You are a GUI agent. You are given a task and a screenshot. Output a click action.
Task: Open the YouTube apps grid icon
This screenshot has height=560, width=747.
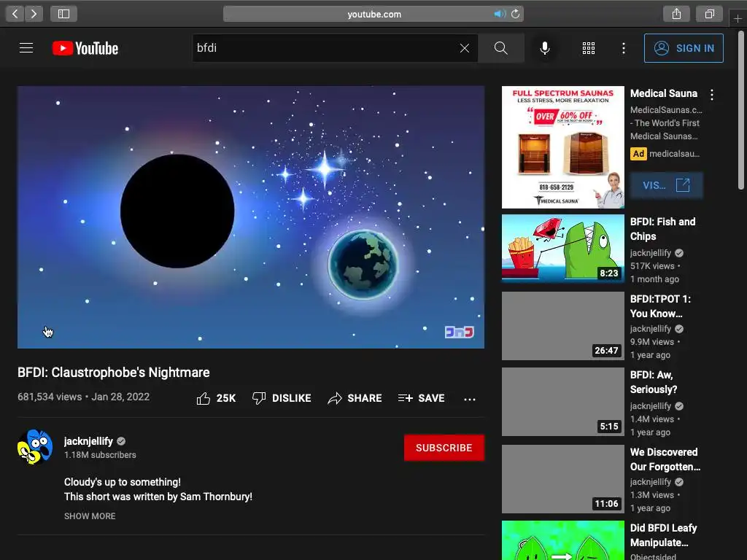pyautogui.click(x=589, y=48)
